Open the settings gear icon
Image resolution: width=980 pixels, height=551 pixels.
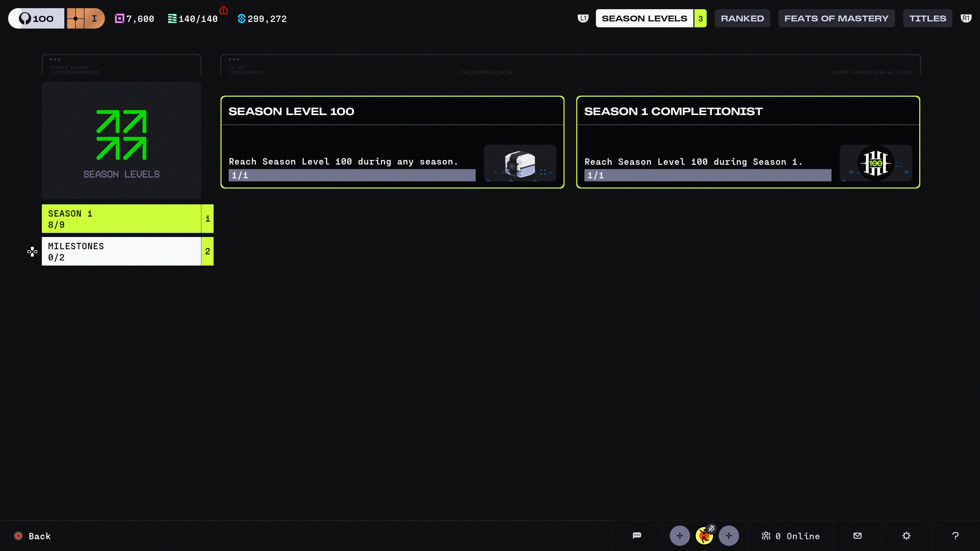pyautogui.click(x=906, y=535)
